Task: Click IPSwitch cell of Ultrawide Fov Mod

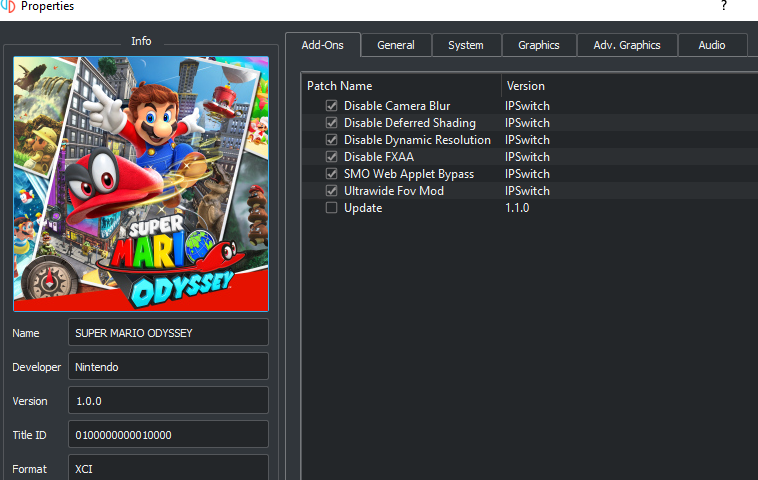Action: 527,190
